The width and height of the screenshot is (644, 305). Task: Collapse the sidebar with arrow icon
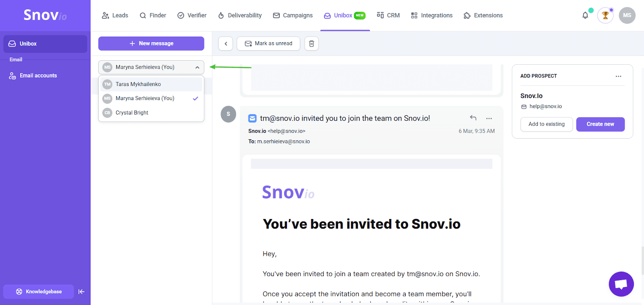[x=81, y=292]
